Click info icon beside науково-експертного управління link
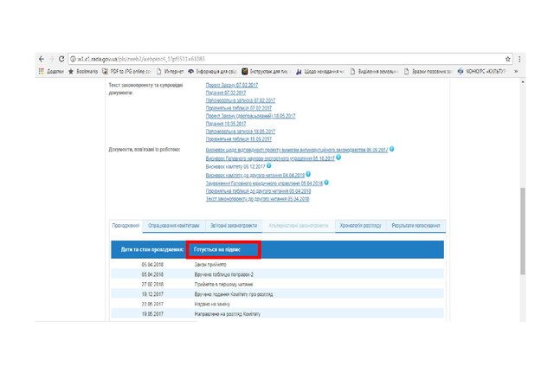554x392 pixels. 338,157
